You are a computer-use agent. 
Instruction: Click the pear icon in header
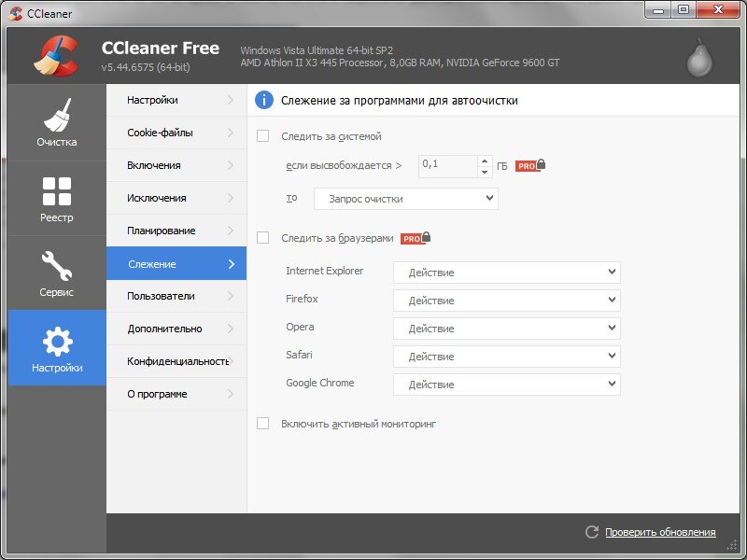point(698,58)
